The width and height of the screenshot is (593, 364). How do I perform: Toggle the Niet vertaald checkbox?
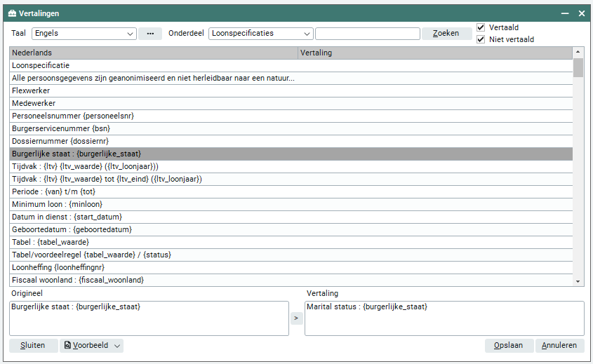[x=481, y=39]
